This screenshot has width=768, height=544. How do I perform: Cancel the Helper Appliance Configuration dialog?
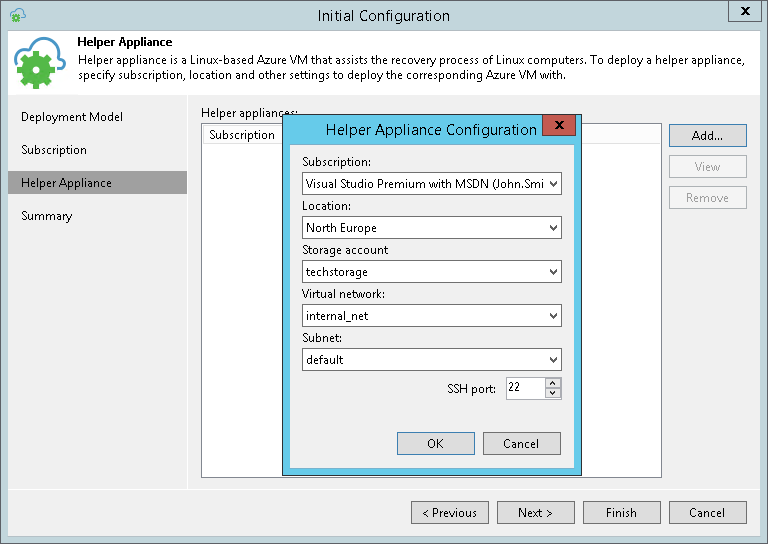(521, 444)
